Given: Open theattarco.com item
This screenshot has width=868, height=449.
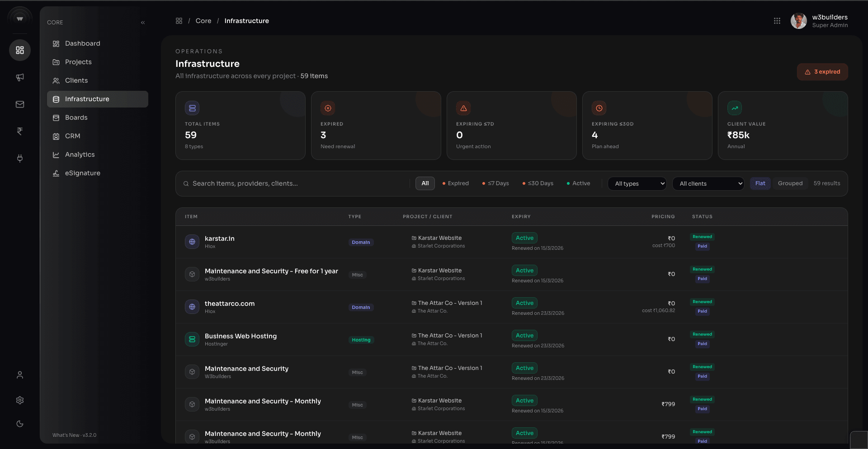Looking at the screenshot, I should [x=230, y=304].
